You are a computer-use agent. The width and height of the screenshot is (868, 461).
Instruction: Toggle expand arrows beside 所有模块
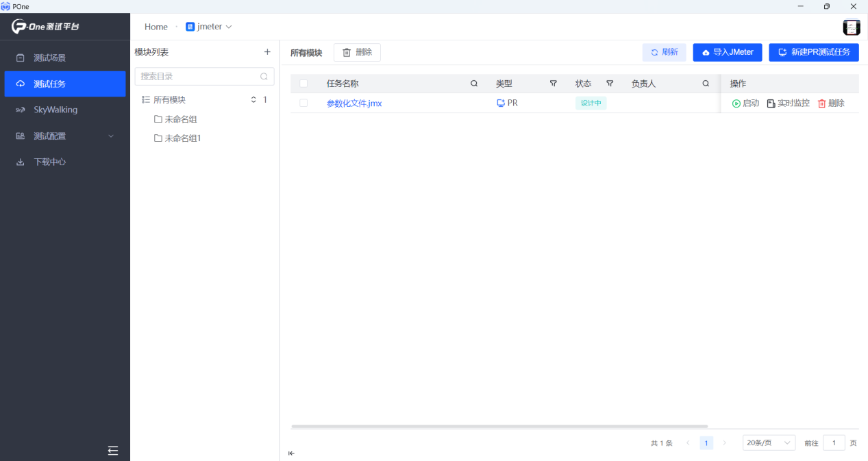tap(253, 99)
